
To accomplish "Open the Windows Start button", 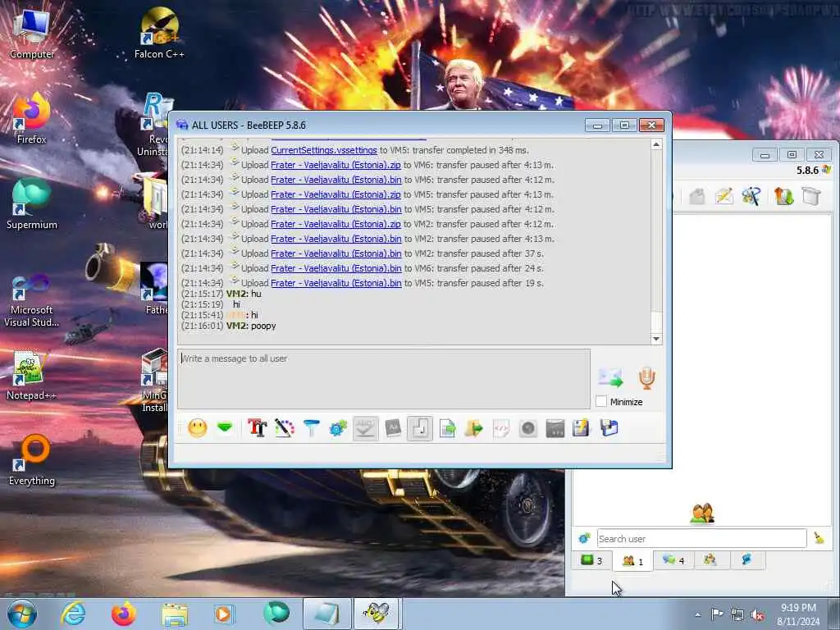I will pyautogui.click(x=22, y=614).
